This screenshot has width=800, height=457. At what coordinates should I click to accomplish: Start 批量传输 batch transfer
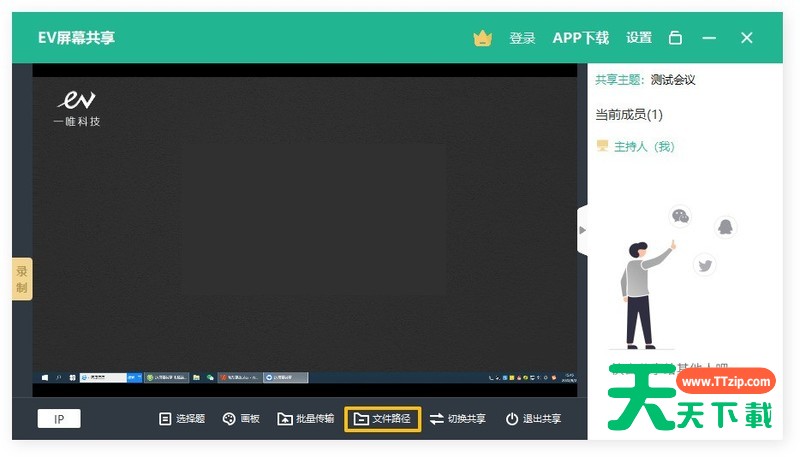point(306,419)
